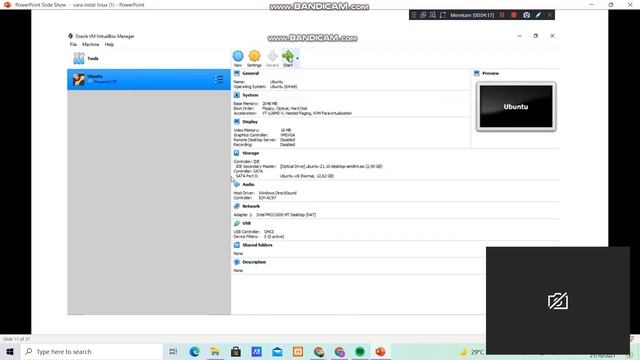Click the Ubuntu.vdi SATA Port 0 entry

coord(307,176)
